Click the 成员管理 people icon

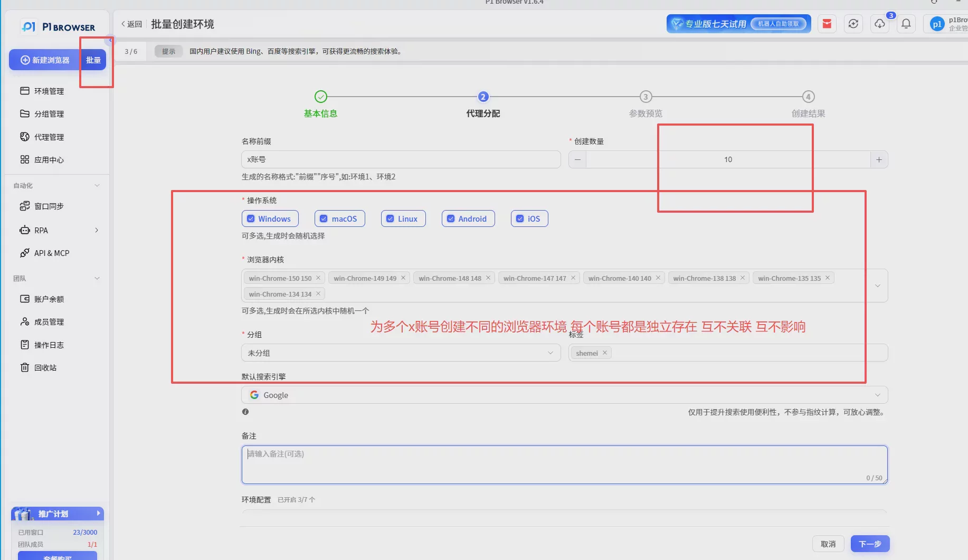[25, 321]
